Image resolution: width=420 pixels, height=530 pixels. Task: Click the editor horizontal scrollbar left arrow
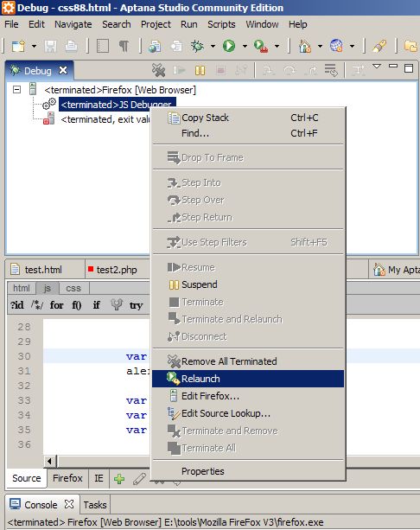50,461
